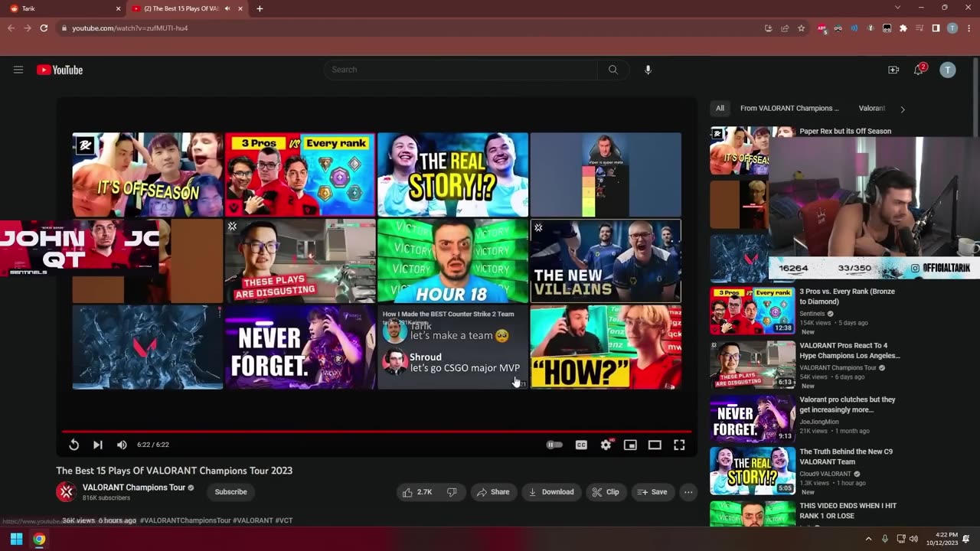Open the VALORANT Champions Tour channel avatar
The image size is (980, 551).
coord(66,492)
